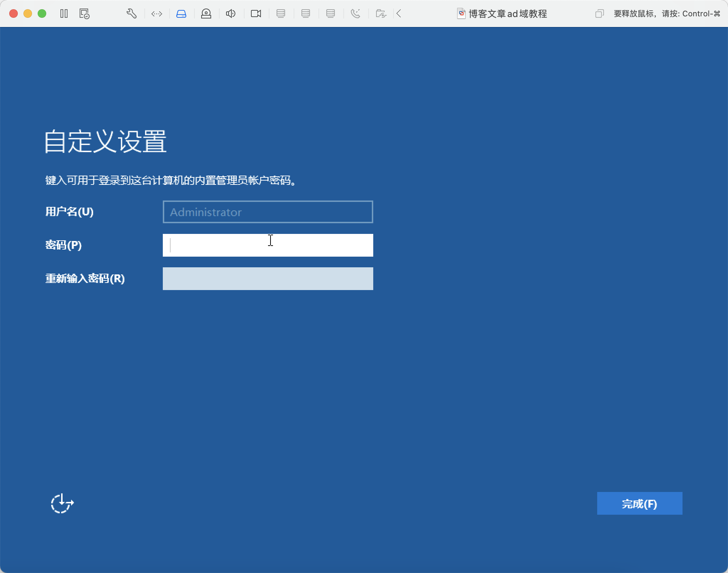Click the phone device toolbar icon
The width and height of the screenshot is (728, 573).
click(x=355, y=14)
